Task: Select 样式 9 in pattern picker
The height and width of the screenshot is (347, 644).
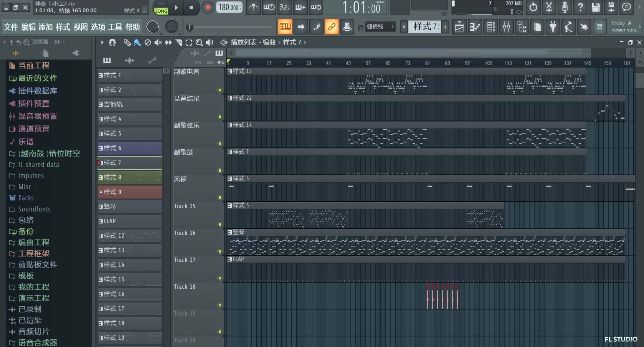Action: click(129, 192)
